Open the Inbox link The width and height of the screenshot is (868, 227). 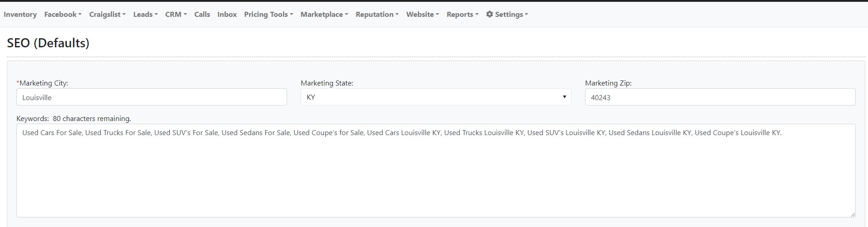pos(227,14)
